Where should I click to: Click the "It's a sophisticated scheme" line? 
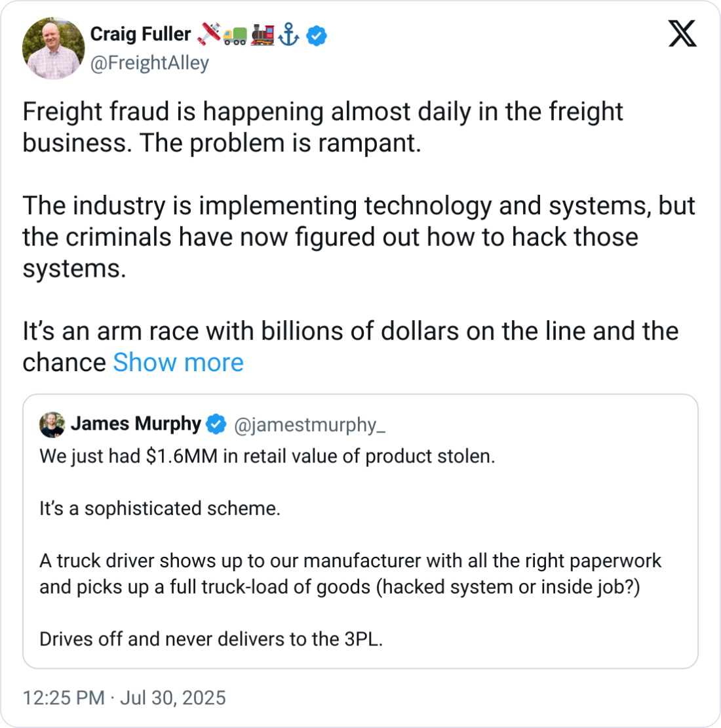coord(160,509)
